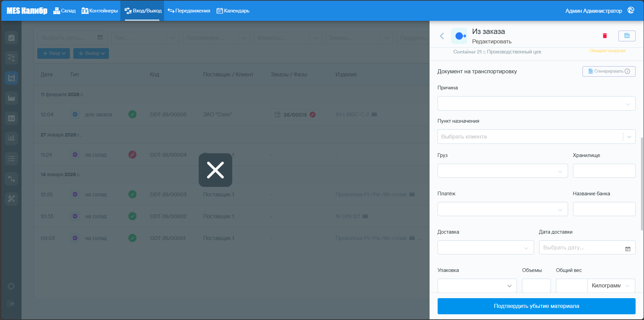Open the list sidebar icon
This screenshot has width=644, height=320.
coord(11,158)
